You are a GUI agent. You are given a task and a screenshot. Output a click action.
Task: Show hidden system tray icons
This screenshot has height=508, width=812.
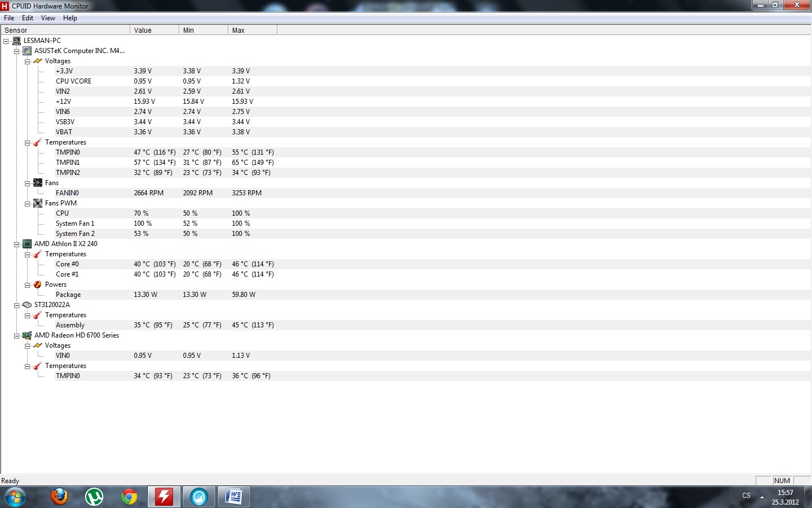tap(762, 497)
